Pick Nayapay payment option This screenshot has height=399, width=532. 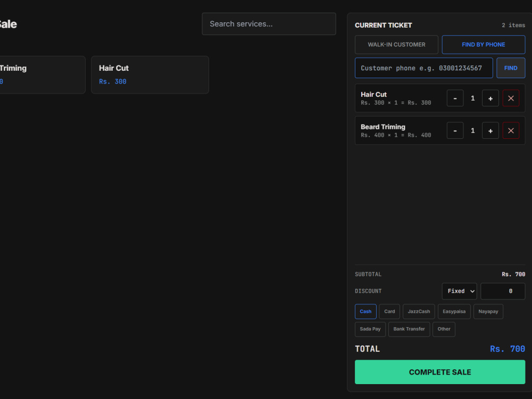(488, 311)
